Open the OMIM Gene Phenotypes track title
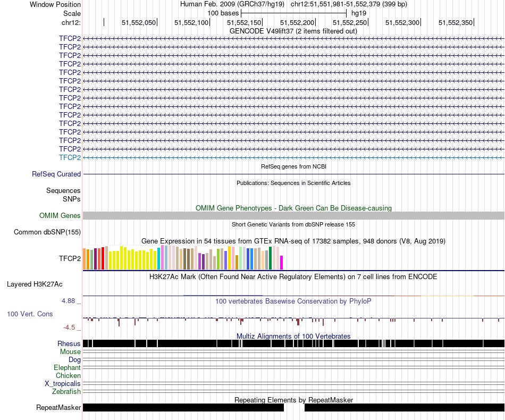 [293, 208]
